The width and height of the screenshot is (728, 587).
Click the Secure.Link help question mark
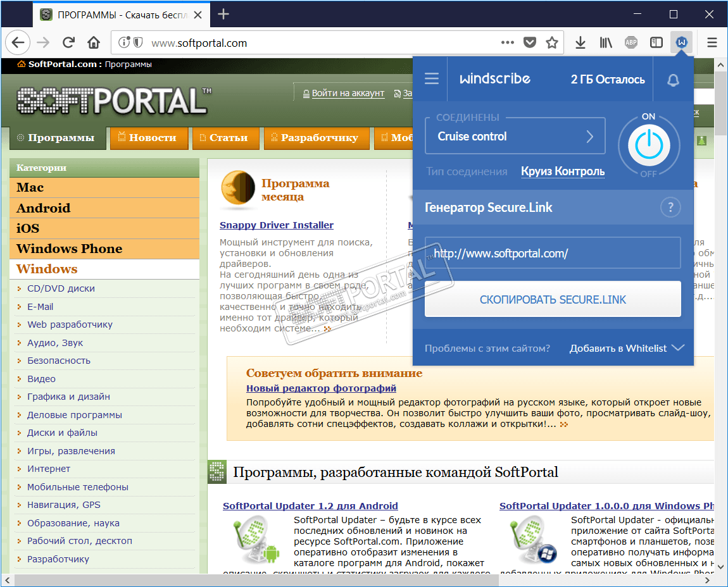pyautogui.click(x=670, y=207)
